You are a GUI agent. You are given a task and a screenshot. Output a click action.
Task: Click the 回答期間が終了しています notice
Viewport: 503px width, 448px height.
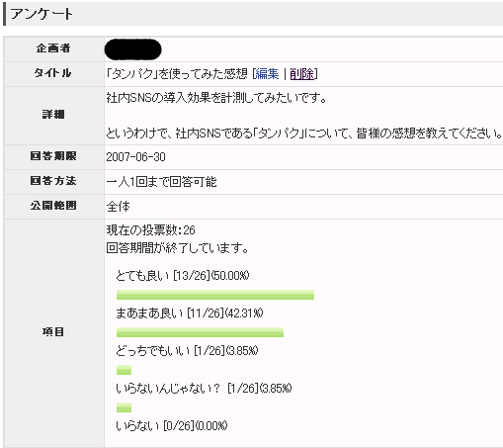(177, 247)
